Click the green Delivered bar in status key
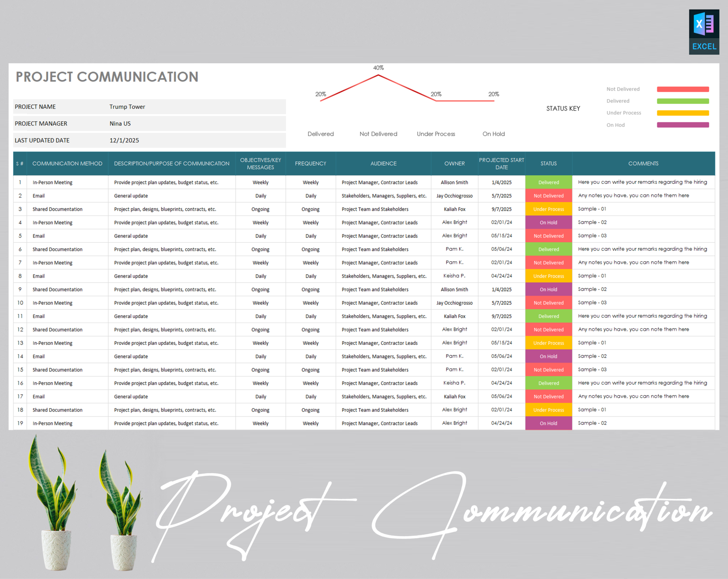The image size is (728, 579). [682, 101]
